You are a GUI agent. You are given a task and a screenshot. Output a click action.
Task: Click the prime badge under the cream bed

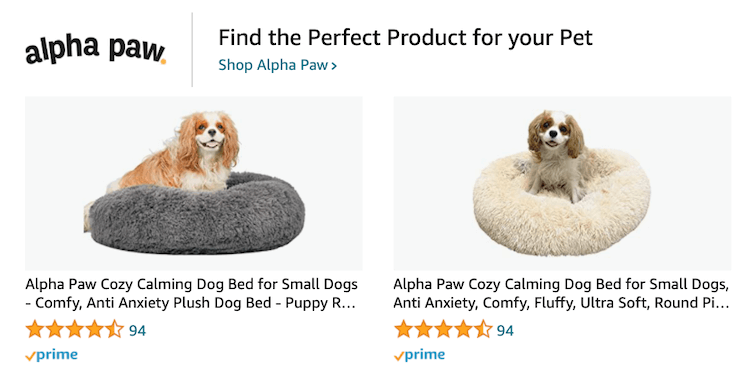tap(419, 355)
